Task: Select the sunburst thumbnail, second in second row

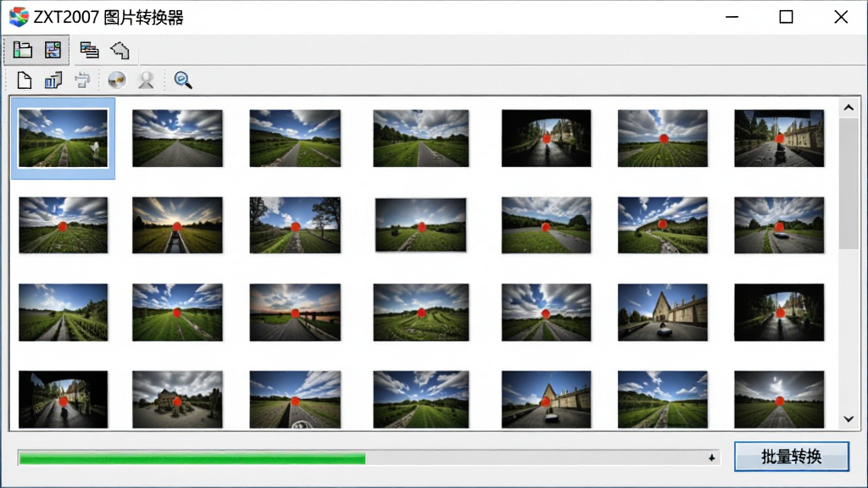Action: (x=177, y=225)
